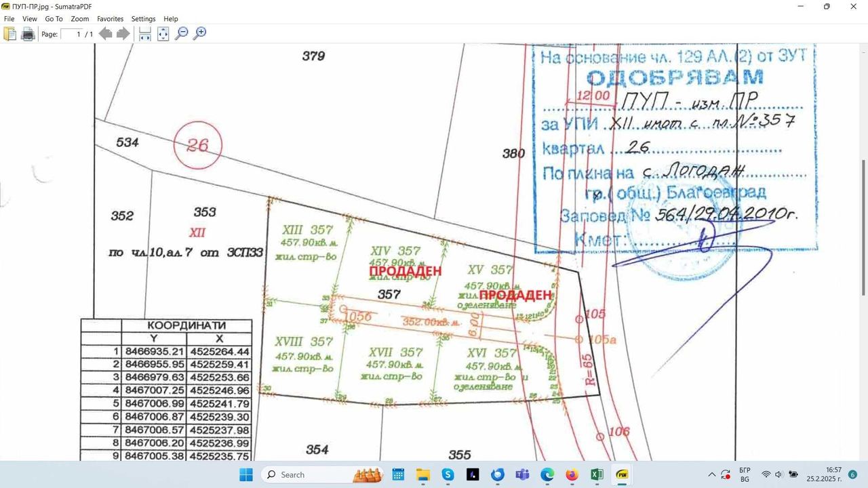Click parcel number 355

pyautogui.click(x=460, y=454)
